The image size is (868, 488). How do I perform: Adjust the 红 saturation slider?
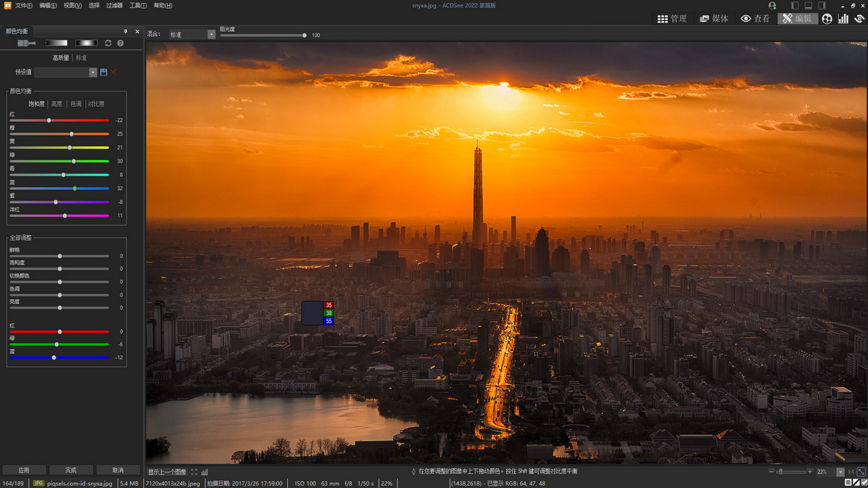coord(59,120)
